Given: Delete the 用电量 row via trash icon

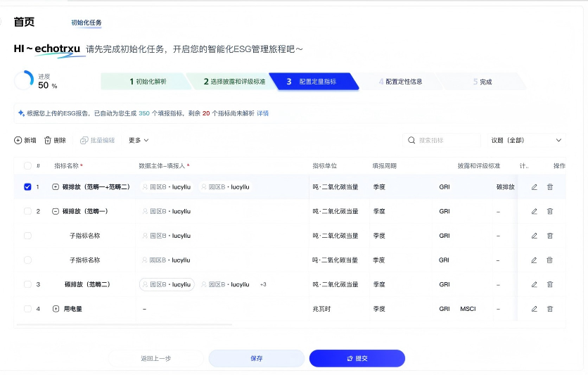Looking at the screenshot, I should point(550,309).
